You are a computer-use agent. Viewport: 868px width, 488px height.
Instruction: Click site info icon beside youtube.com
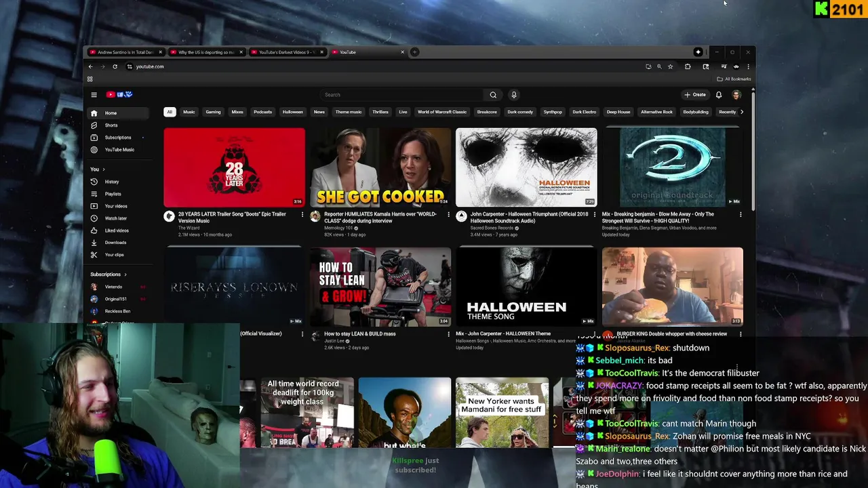pyautogui.click(x=129, y=66)
